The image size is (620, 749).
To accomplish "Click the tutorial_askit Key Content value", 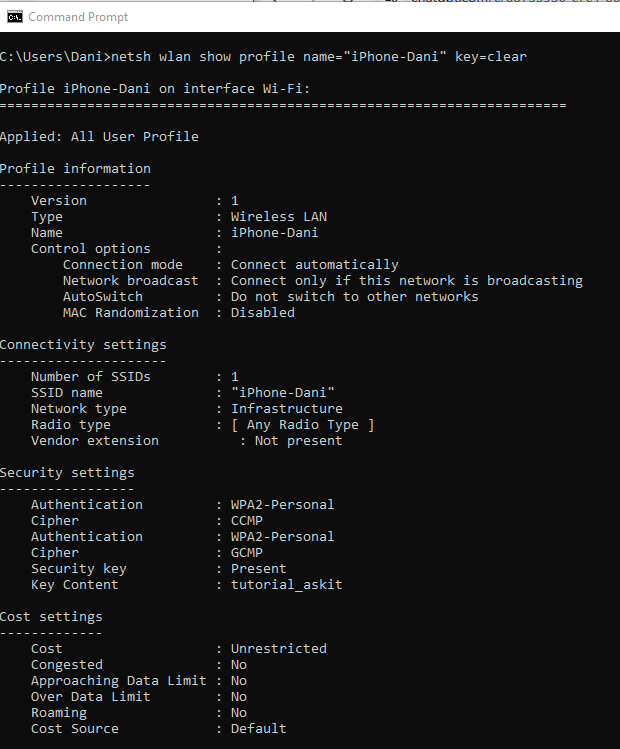I will [x=287, y=585].
